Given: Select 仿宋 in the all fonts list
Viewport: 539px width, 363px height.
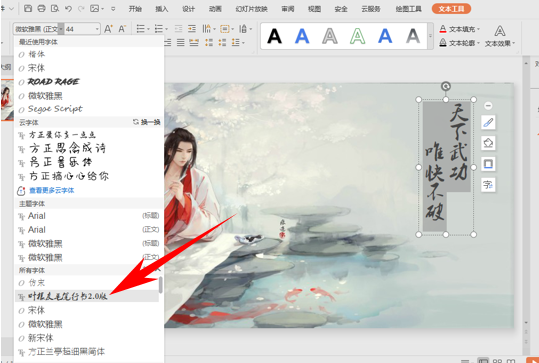Looking at the screenshot, I should click(x=36, y=283).
